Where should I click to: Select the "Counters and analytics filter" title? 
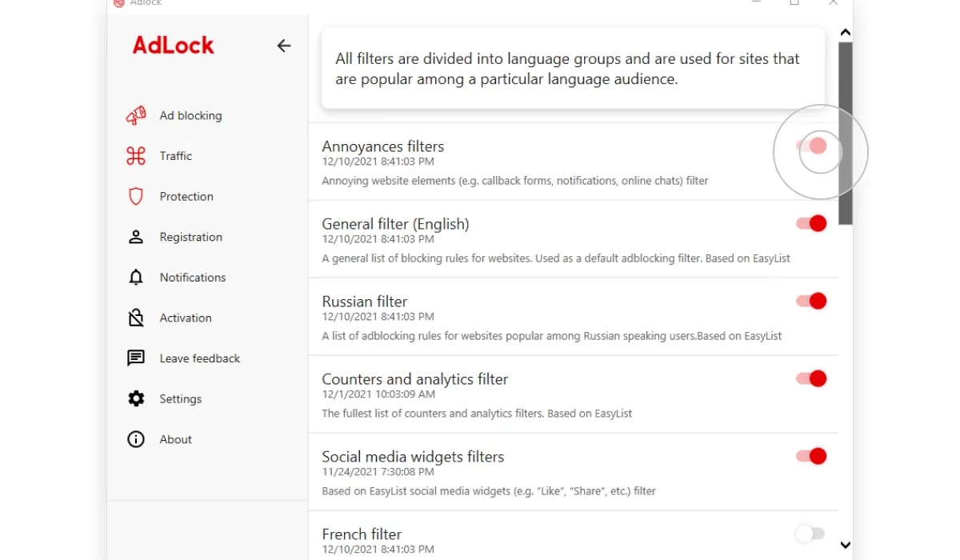tap(414, 379)
